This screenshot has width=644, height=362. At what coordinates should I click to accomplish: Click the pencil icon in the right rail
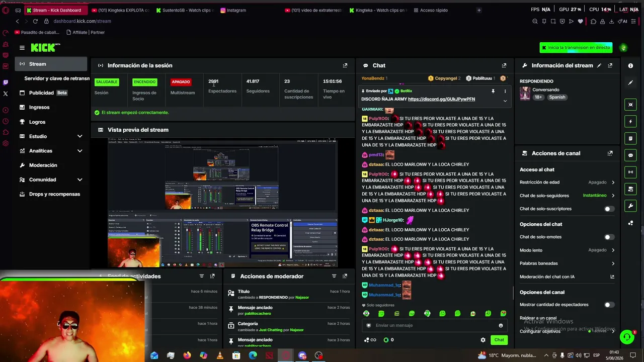[630, 82]
